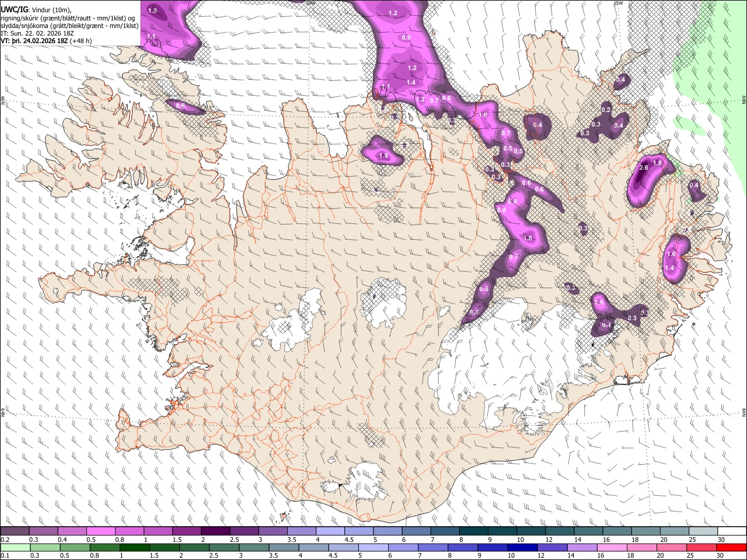The image size is (747, 560).
Task: Pick the bright red swatch starting at 30
Action: pyautogui.click(x=732, y=547)
